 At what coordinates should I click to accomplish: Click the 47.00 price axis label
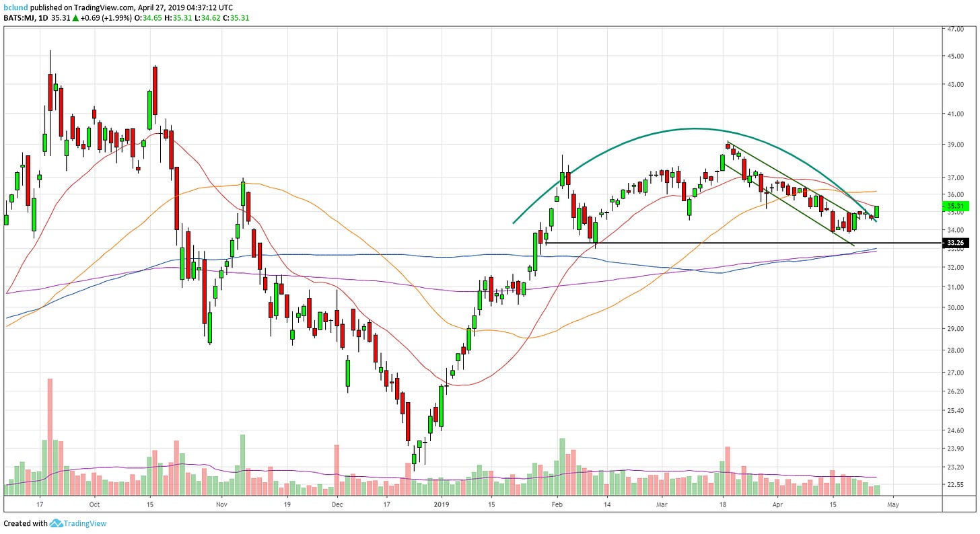pos(957,30)
